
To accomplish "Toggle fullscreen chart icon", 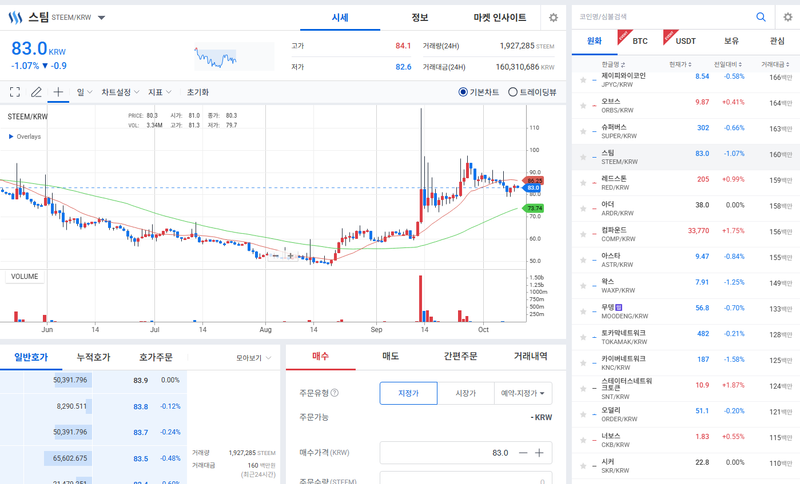I will click(15, 92).
